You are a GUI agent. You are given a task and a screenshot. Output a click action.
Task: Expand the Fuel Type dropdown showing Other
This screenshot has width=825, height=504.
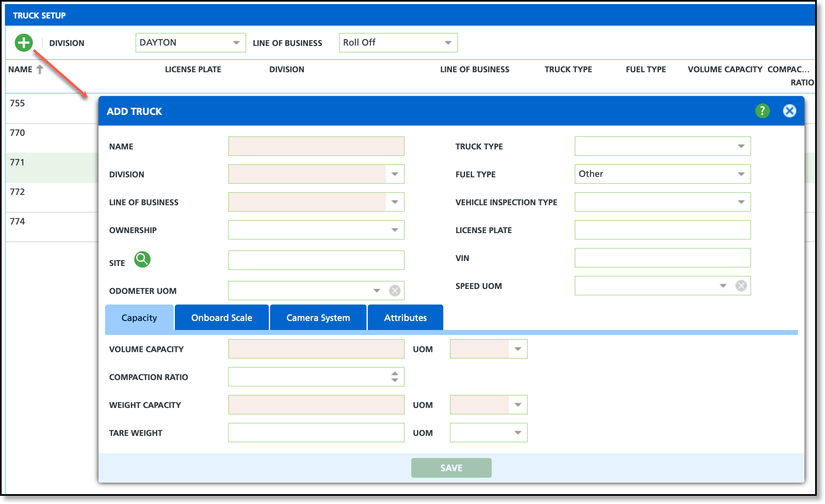pos(741,174)
